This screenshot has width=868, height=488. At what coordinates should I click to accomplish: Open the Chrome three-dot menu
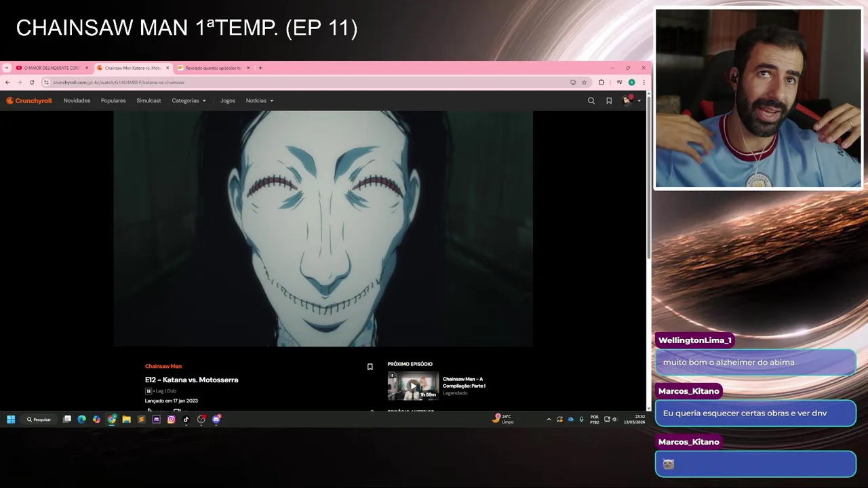coord(644,82)
